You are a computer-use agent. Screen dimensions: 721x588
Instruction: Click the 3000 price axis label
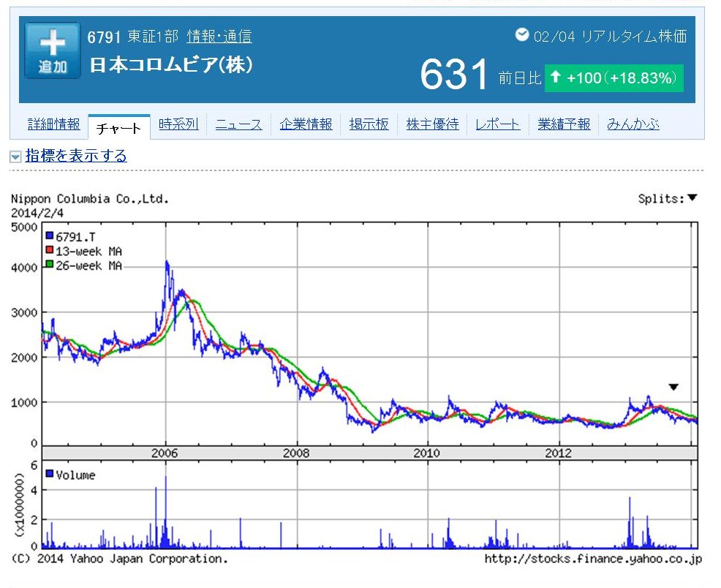point(24,312)
